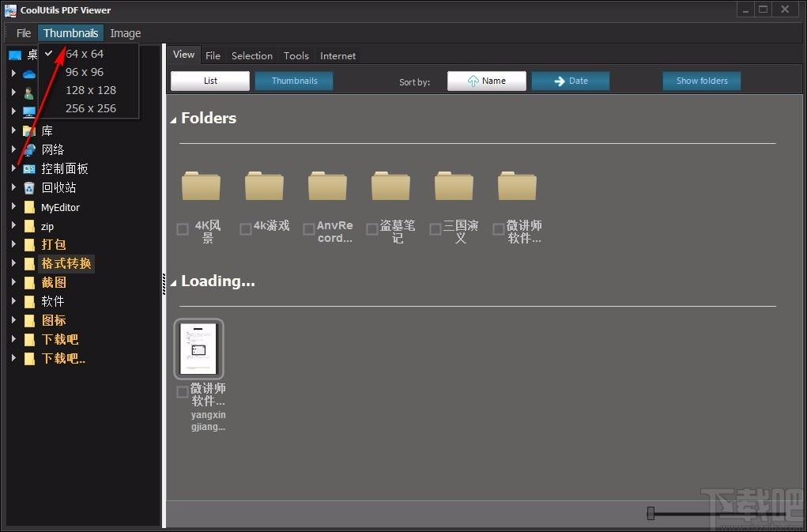Open the 盗墓笔记 folder icon
This screenshot has width=807, height=532.
pyautogui.click(x=390, y=186)
